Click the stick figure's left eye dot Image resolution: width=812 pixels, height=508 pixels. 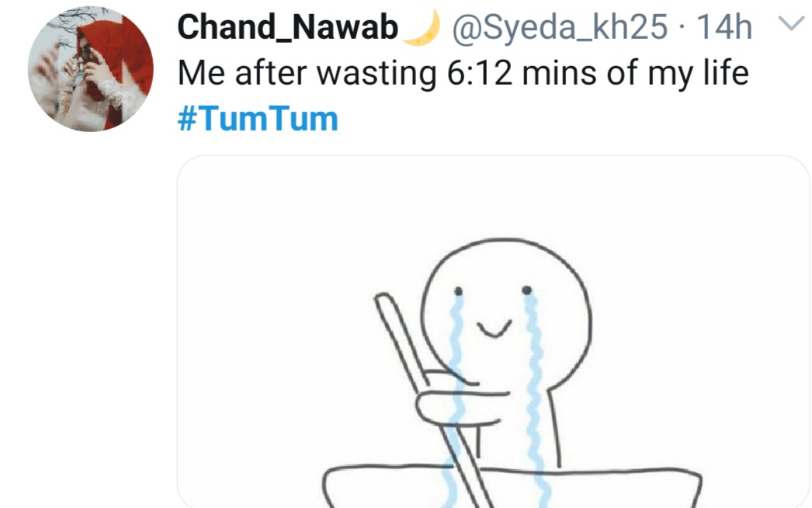point(458,291)
